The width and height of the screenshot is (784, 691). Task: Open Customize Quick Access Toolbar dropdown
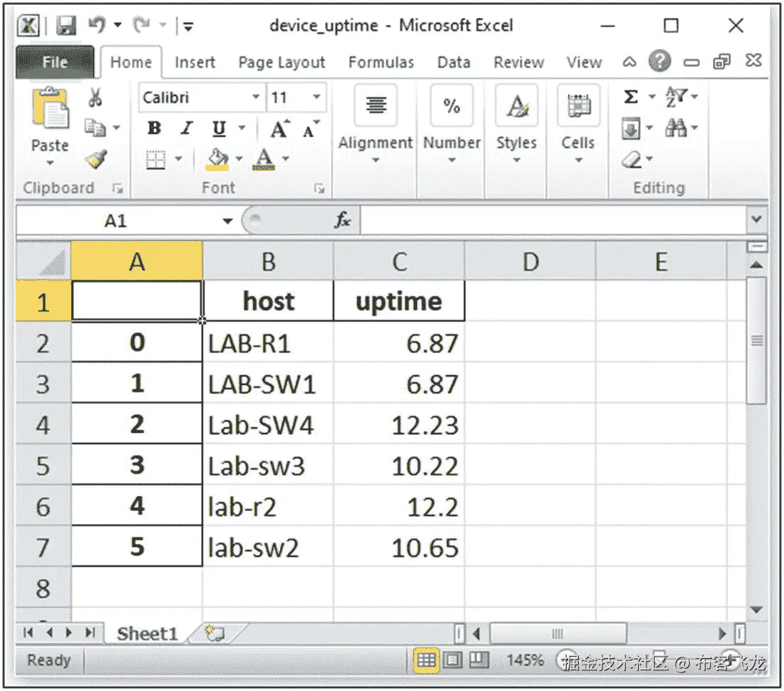[x=188, y=26]
